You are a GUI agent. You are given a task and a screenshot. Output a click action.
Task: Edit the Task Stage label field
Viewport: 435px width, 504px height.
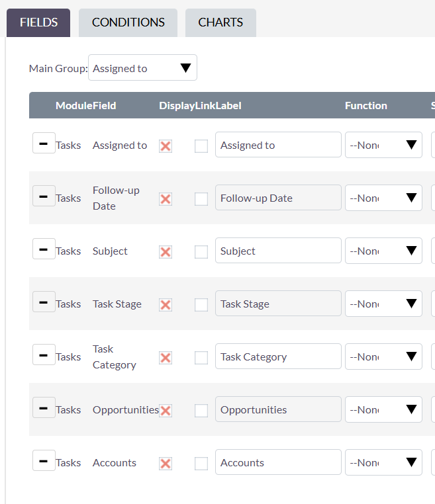(278, 304)
